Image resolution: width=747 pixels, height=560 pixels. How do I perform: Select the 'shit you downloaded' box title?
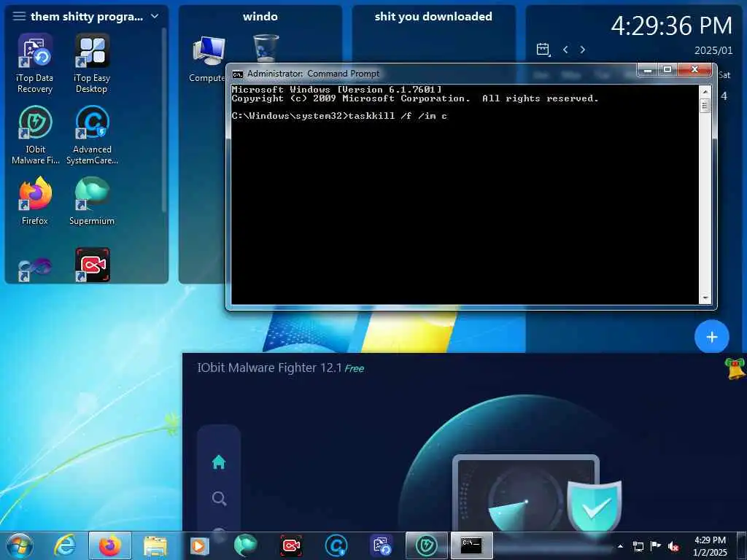coord(433,16)
